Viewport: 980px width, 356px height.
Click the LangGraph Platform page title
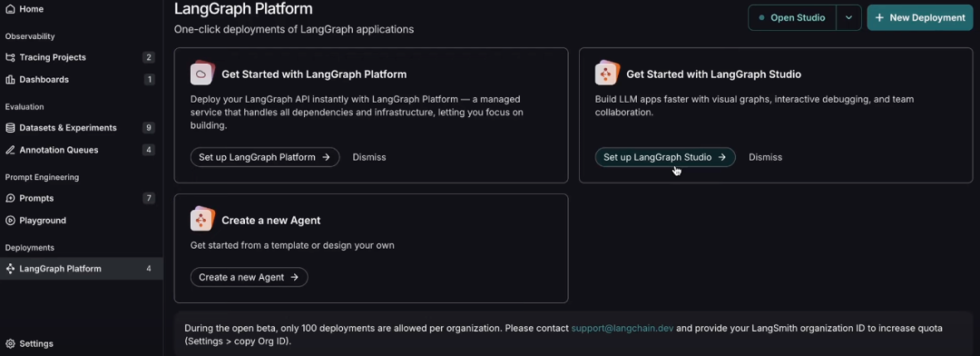pyautogui.click(x=243, y=9)
